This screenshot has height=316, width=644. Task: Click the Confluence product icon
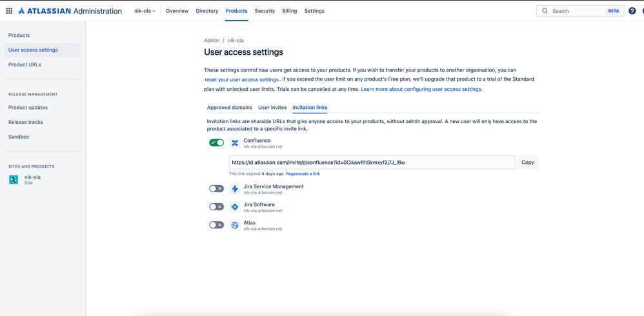235,143
